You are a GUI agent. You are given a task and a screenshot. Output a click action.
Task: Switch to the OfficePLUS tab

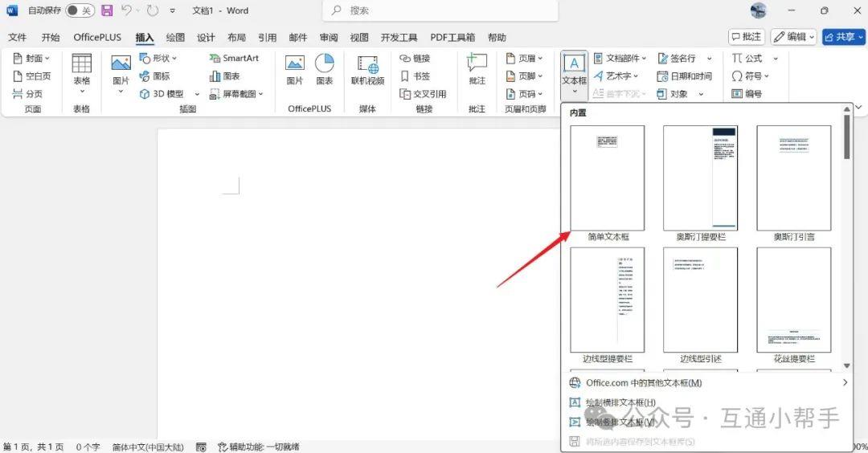point(97,37)
